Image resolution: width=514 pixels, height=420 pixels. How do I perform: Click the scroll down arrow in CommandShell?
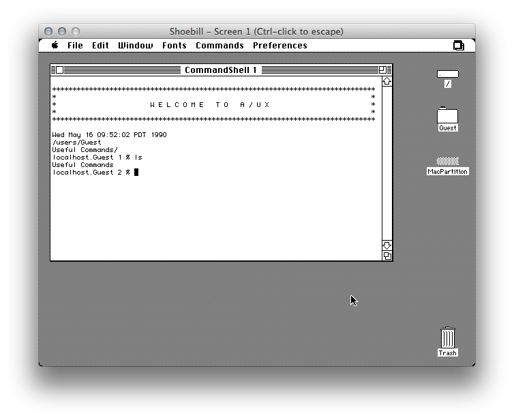coord(387,245)
